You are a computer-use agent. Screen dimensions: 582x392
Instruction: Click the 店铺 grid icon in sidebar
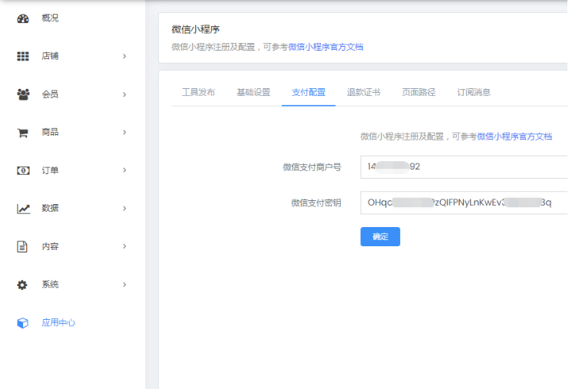(23, 56)
